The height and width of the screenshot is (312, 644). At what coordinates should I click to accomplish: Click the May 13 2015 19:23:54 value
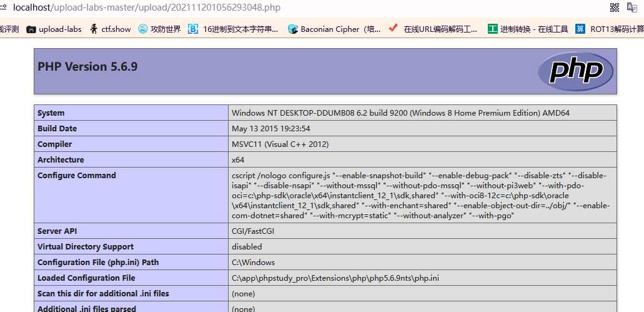(270, 128)
